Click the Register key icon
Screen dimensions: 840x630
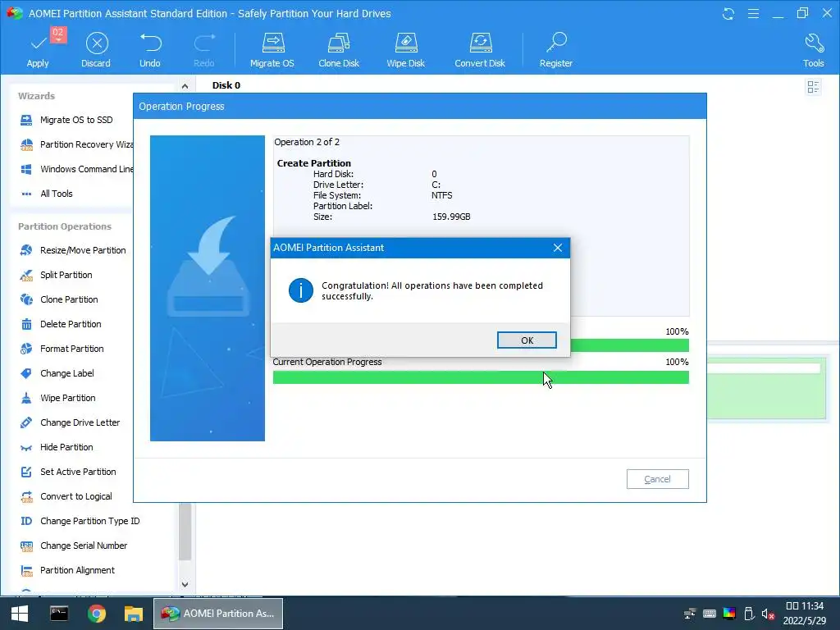click(x=557, y=43)
